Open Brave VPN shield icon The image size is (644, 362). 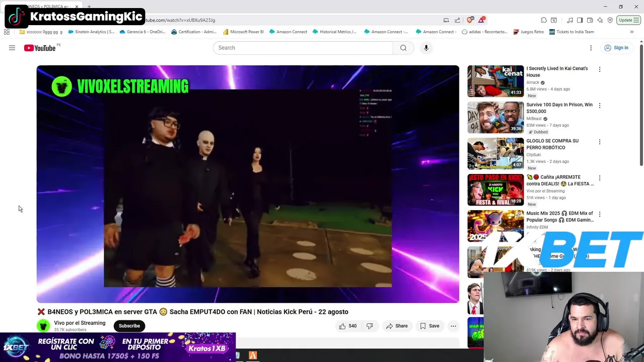[610, 20]
